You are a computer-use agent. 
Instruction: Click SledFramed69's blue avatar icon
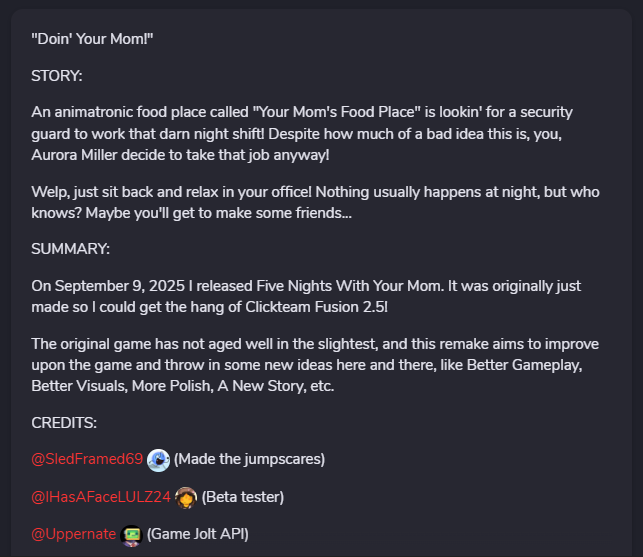158,460
